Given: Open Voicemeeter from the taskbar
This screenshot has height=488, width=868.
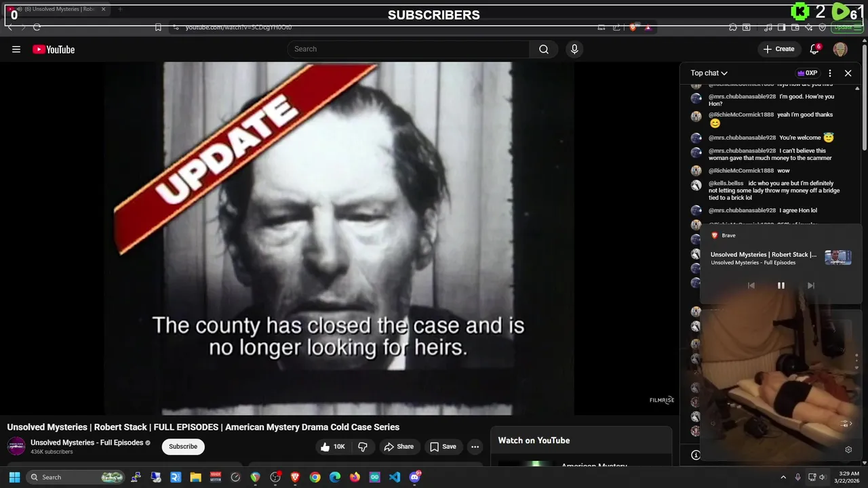Looking at the screenshot, I should click(x=216, y=477).
